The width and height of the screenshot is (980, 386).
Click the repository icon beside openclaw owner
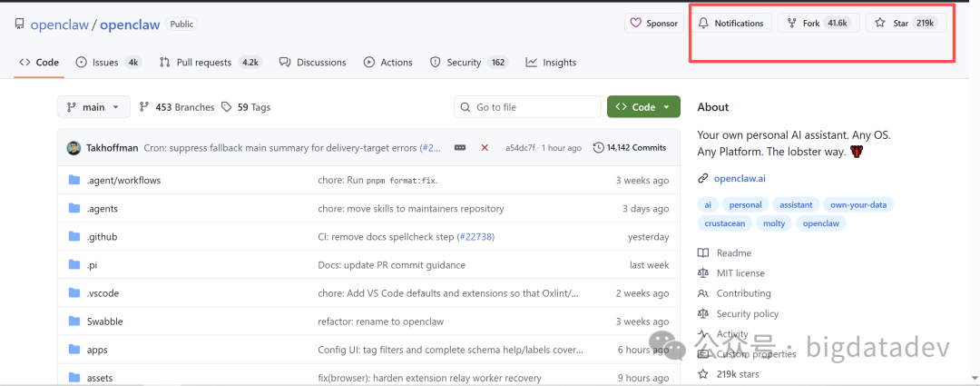point(19,25)
